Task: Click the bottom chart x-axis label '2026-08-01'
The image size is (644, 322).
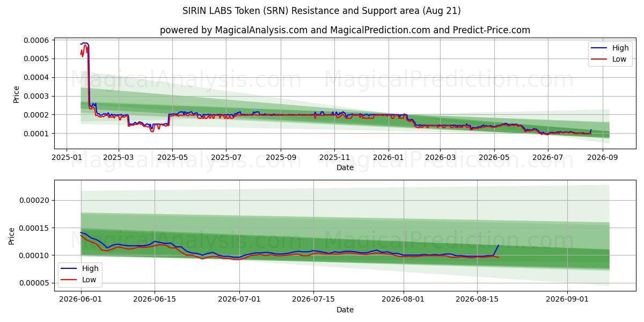Action: tap(404, 300)
